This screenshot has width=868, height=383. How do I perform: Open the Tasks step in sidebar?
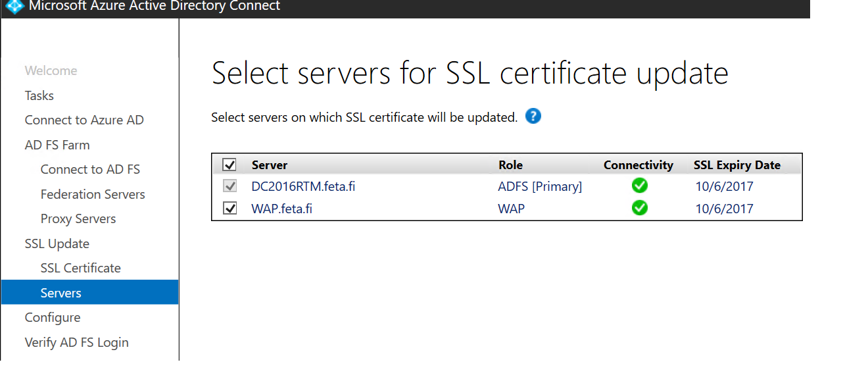click(x=39, y=95)
